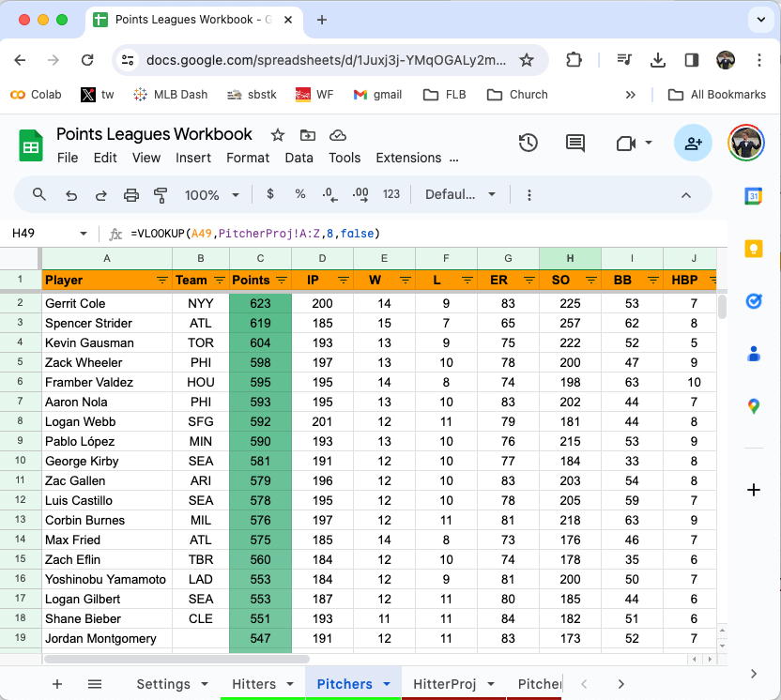Open the 123 number formats menu
Viewport: 781px width, 700px height.
(x=391, y=194)
